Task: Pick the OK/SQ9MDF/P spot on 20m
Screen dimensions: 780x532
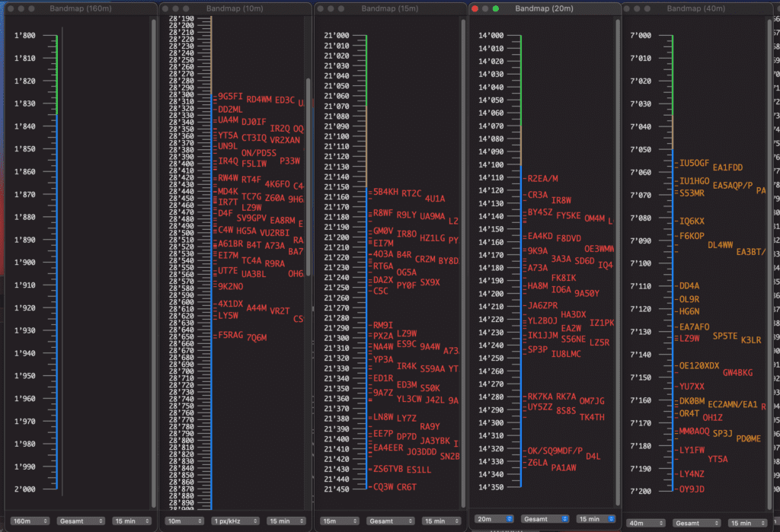Action: (x=555, y=451)
